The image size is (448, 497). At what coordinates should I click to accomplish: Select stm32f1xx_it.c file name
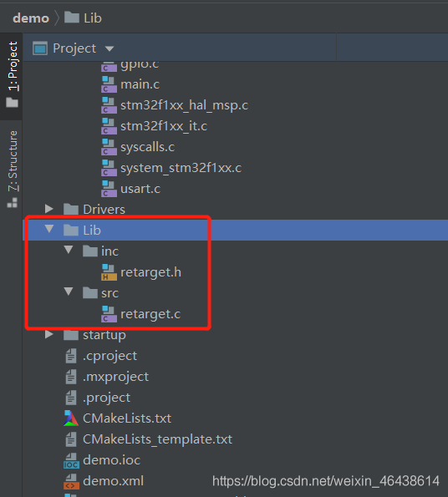pyautogui.click(x=164, y=126)
